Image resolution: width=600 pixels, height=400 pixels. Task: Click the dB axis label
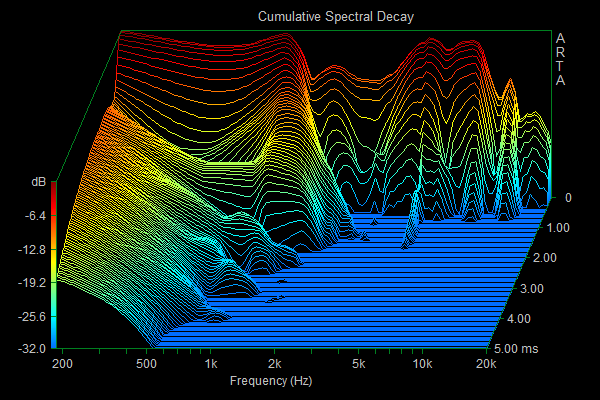(38, 182)
